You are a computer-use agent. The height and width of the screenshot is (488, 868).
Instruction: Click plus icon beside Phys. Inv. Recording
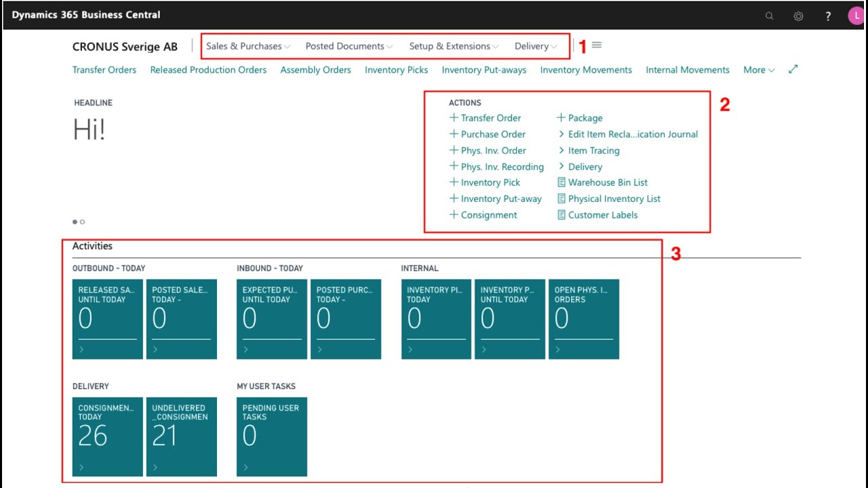coord(454,166)
